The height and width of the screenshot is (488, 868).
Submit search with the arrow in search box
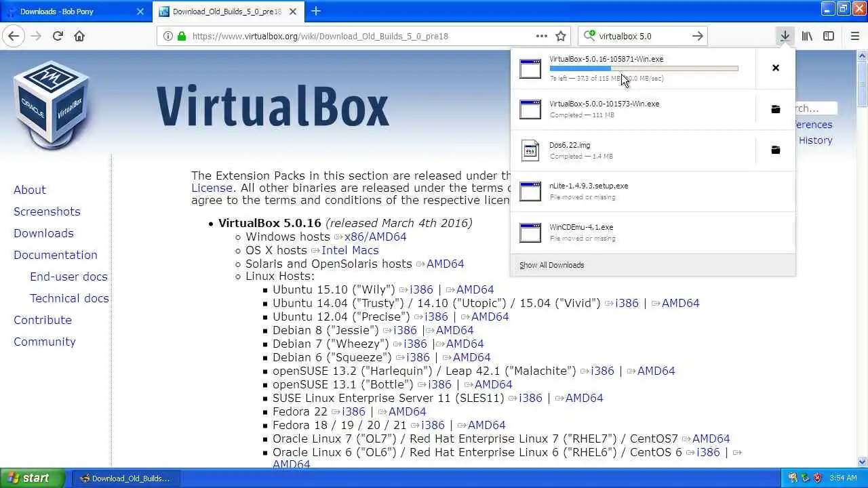698,36
